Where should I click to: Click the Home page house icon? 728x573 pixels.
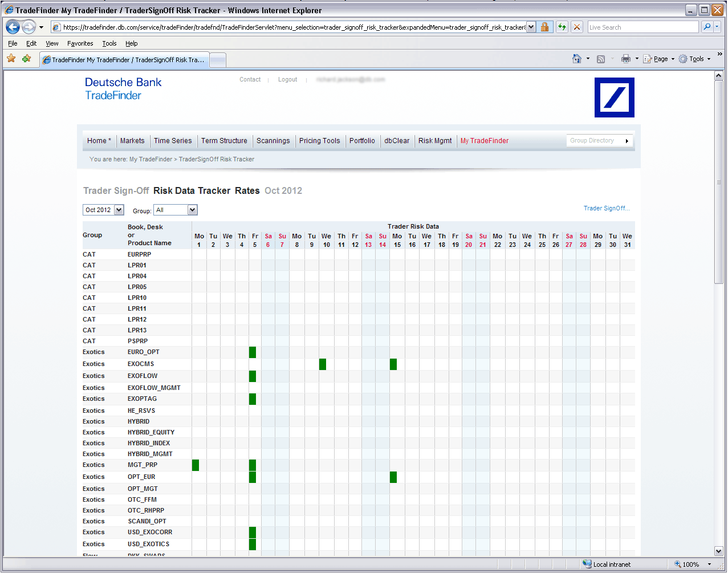577,59
